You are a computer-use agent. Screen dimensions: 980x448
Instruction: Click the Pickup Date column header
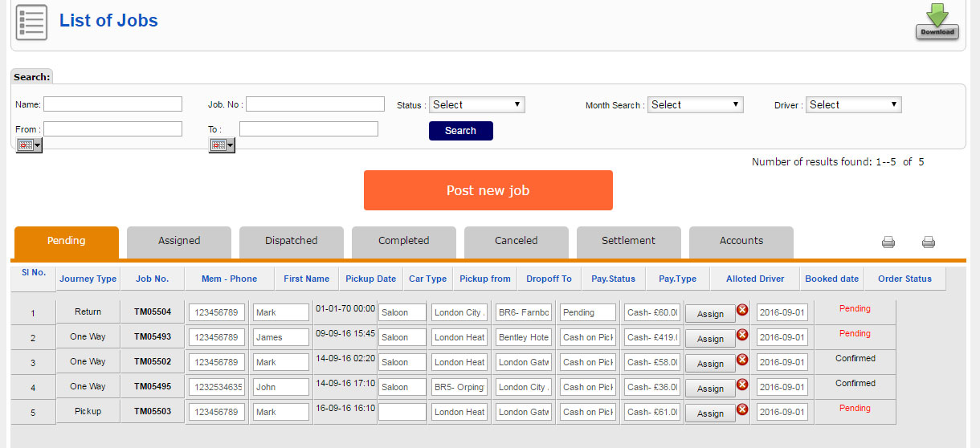click(371, 279)
